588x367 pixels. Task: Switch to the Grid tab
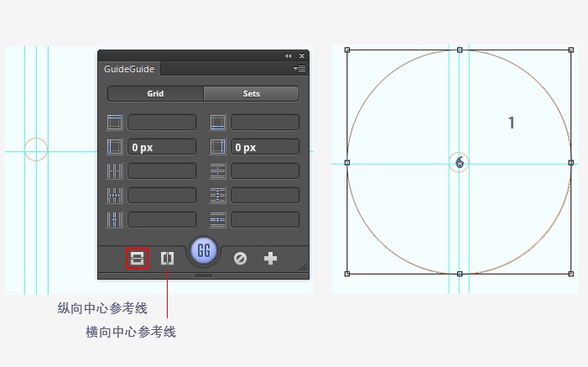tap(156, 93)
